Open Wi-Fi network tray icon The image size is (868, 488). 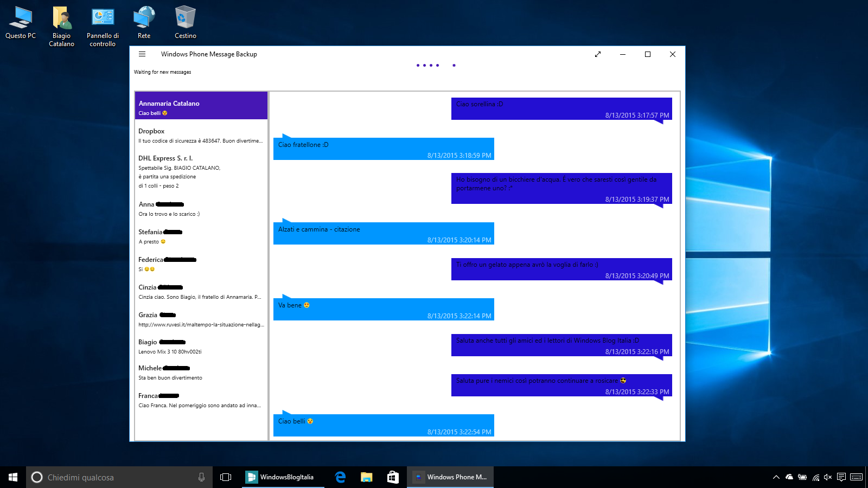(x=815, y=477)
